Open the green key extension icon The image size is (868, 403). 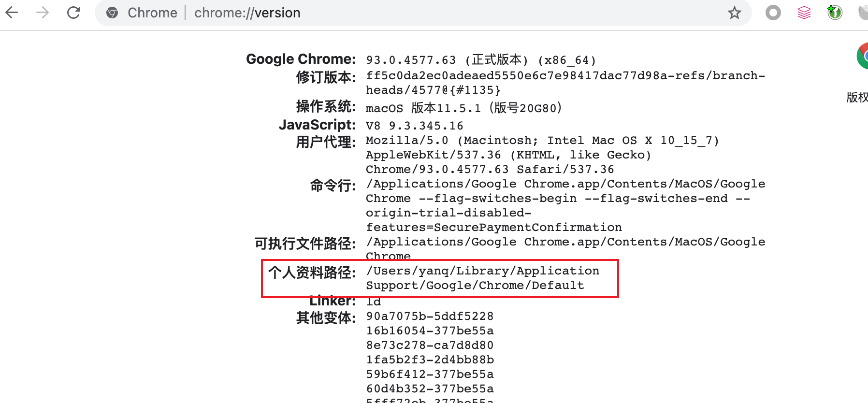(835, 13)
